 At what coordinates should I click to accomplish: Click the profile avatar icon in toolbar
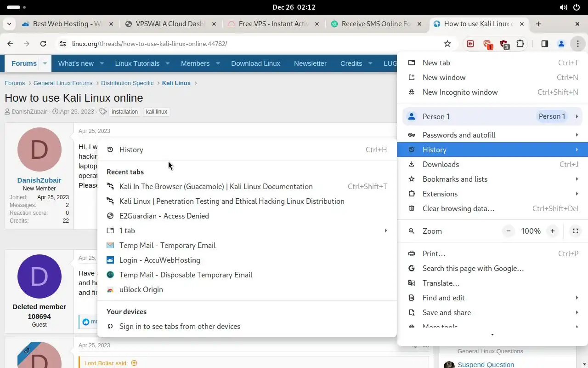(561, 44)
